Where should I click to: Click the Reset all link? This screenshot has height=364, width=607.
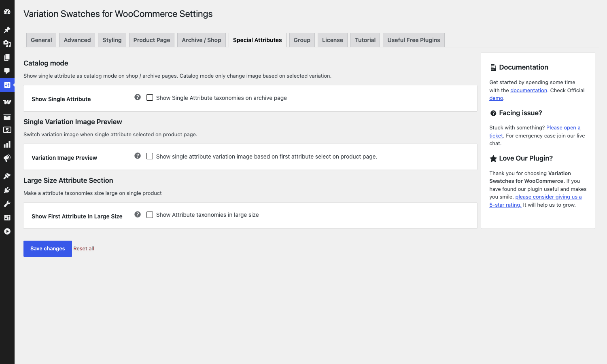coord(84,249)
